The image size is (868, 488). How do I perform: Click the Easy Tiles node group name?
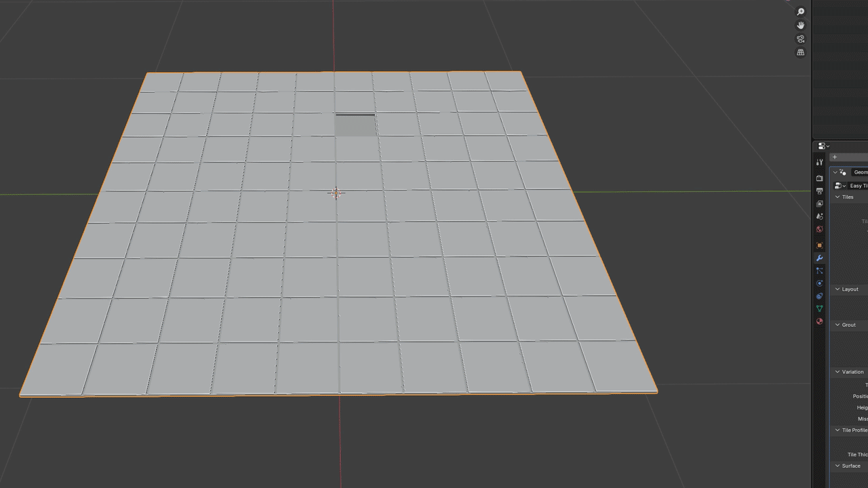coord(859,186)
